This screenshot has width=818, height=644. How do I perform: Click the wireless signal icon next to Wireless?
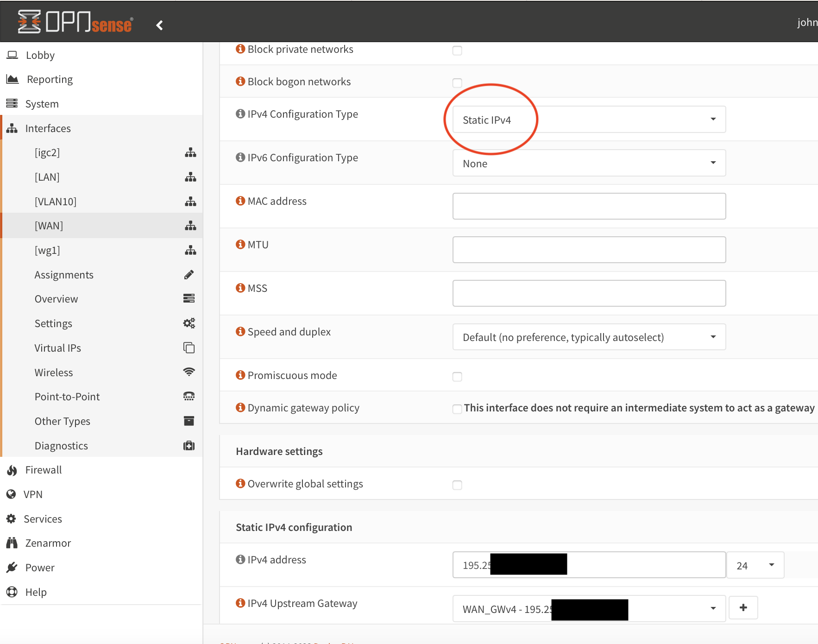[x=189, y=372]
